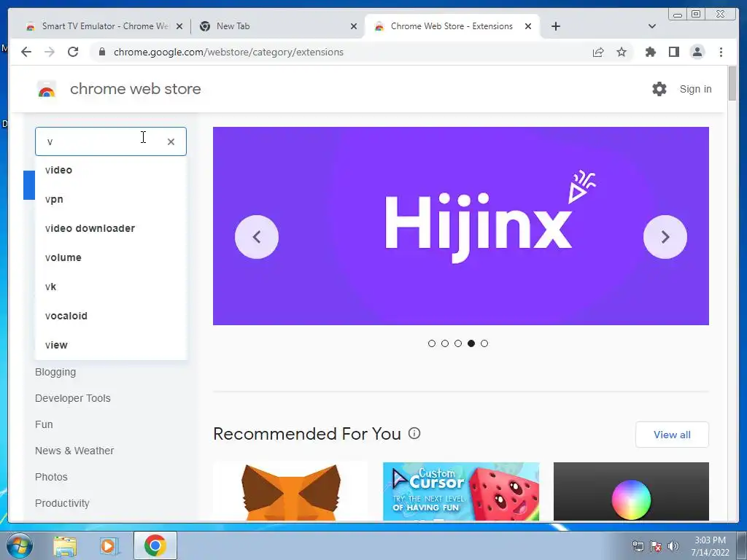
Task: Open site info via padlock icon
Action: click(x=101, y=52)
